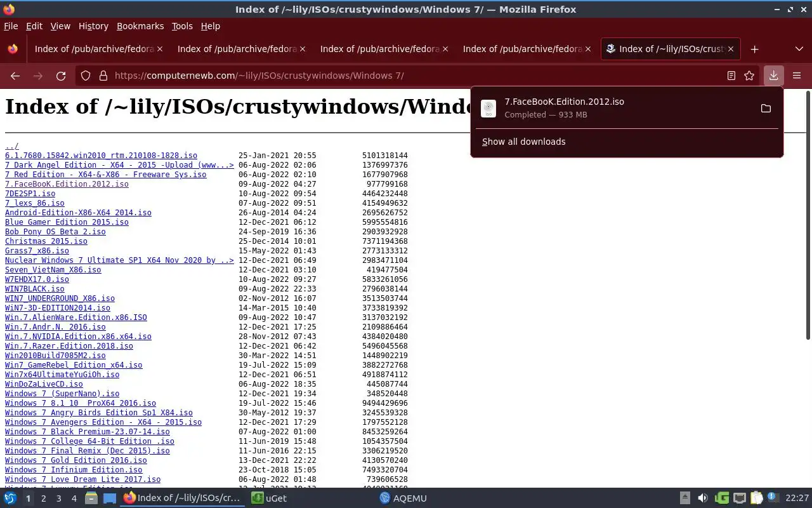The image size is (812, 508).
Task: Click Show all downloads
Action: pos(524,142)
